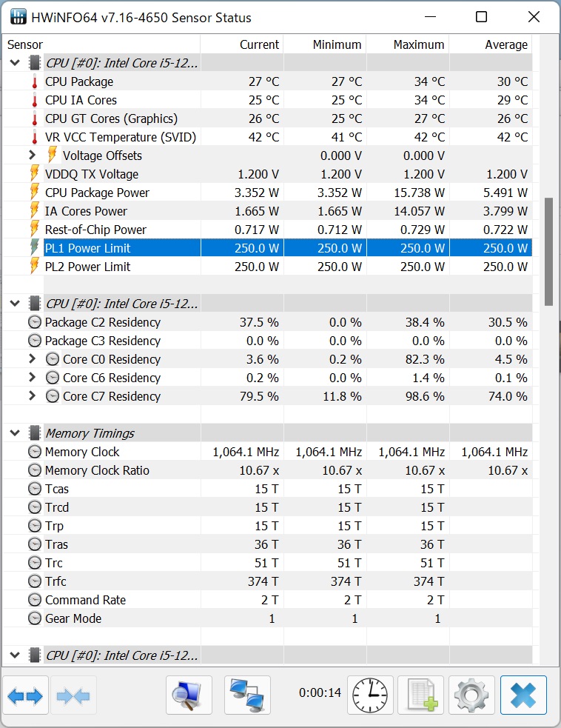The height and width of the screenshot is (728, 561).
Task: Collapse the Memory Timings section
Action: click(x=14, y=433)
